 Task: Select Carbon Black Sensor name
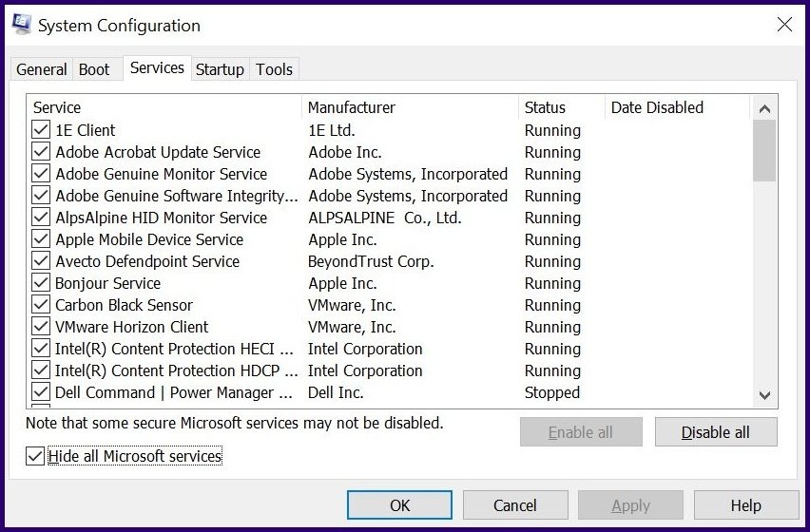click(124, 305)
